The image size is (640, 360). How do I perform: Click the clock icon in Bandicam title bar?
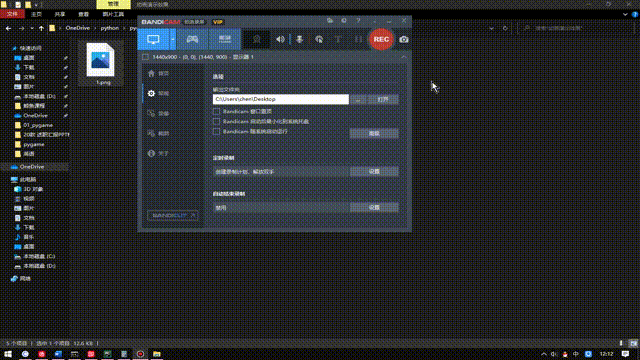pyautogui.click(x=344, y=20)
